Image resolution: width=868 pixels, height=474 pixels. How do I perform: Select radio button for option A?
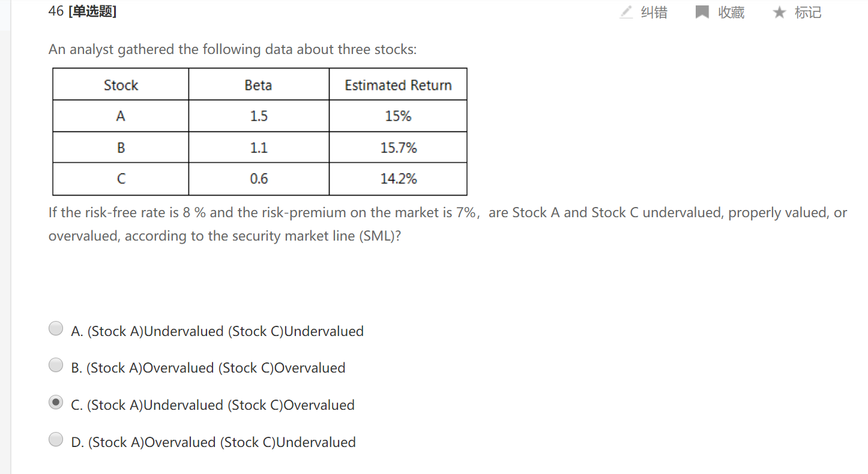[x=56, y=328]
